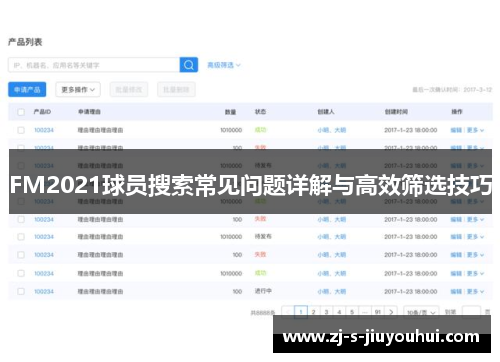Image resolution: width=500 pixels, height=362 pixels.
Task: Check the checkbox of the first table row
Action: coord(21,130)
